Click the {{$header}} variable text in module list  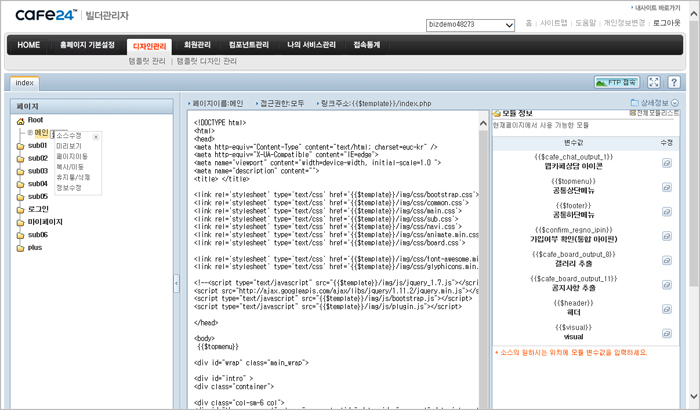573,303
